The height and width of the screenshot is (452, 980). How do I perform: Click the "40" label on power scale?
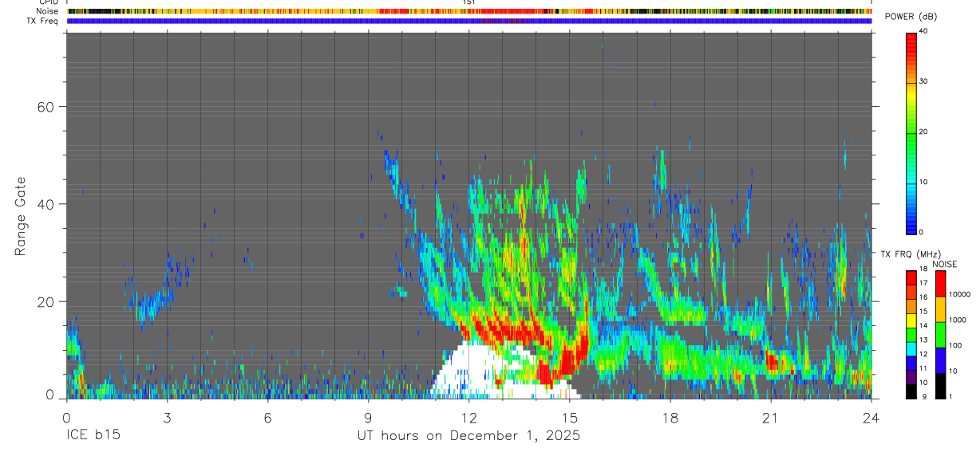923,31
